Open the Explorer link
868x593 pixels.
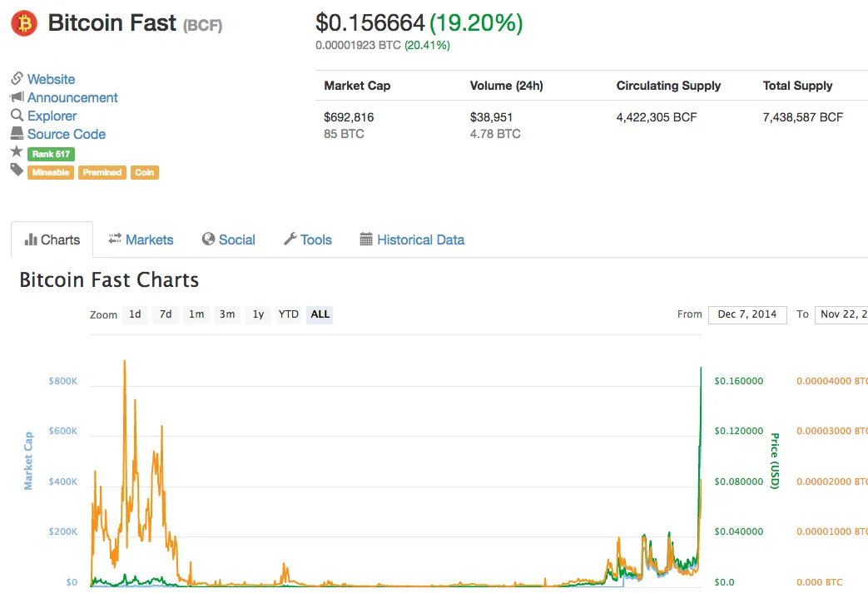click(x=52, y=116)
